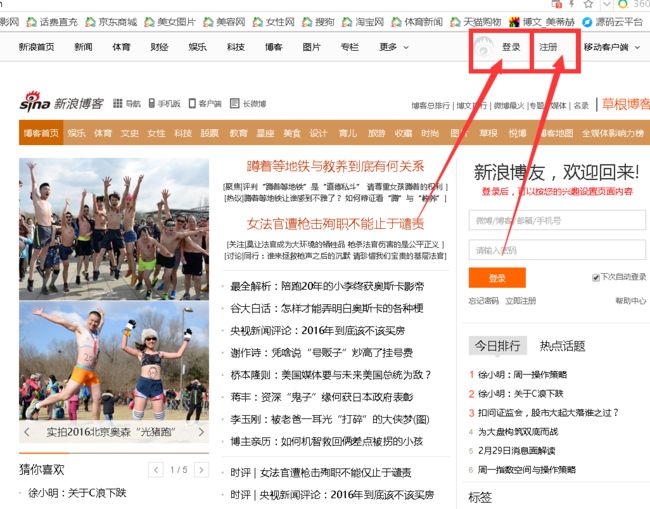650x509 pixels.
Task: Open the 体育新闻 bookmark
Action: pos(417,22)
